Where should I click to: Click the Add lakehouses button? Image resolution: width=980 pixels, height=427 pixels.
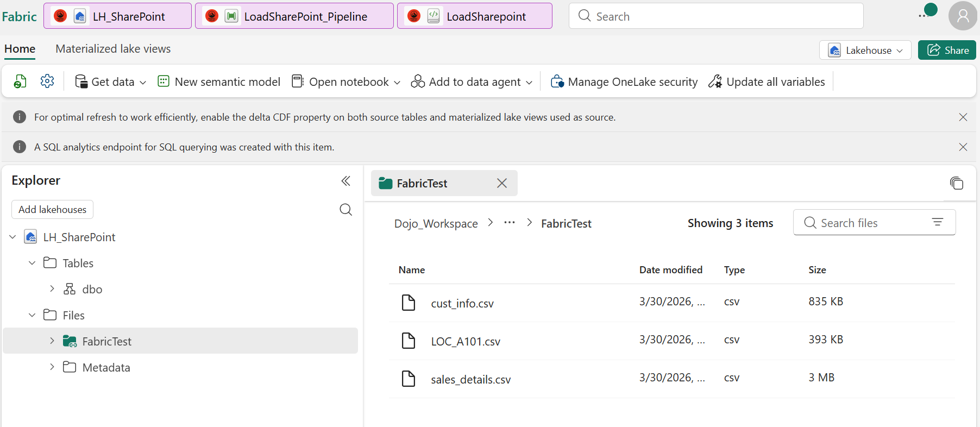click(52, 209)
